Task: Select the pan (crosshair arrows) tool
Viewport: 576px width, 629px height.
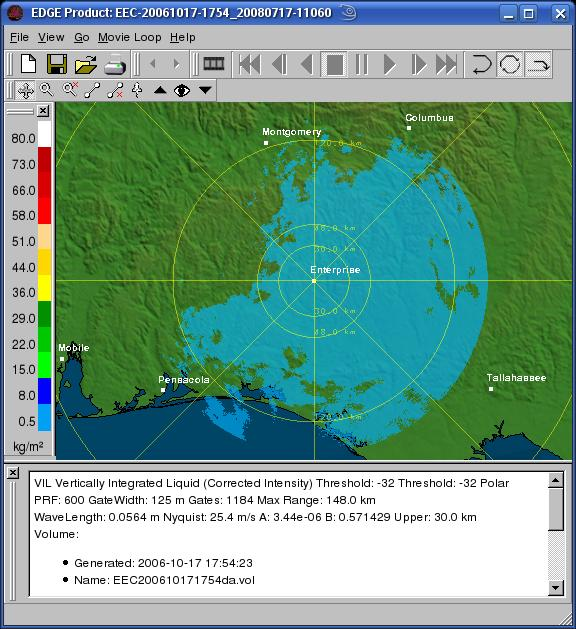Action: pyautogui.click(x=26, y=90)
